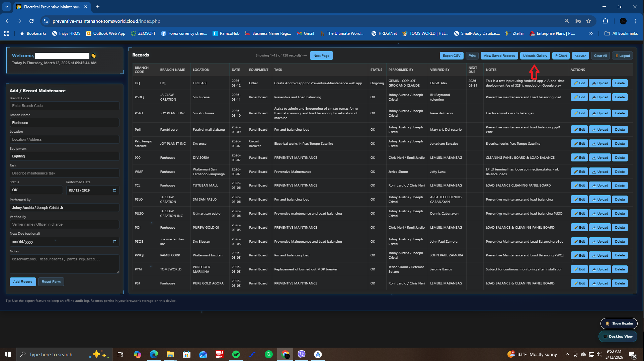The height and width of the screenshot is (361, 644).
Task: Click the Branch Code input field
Action: [64, 106]
